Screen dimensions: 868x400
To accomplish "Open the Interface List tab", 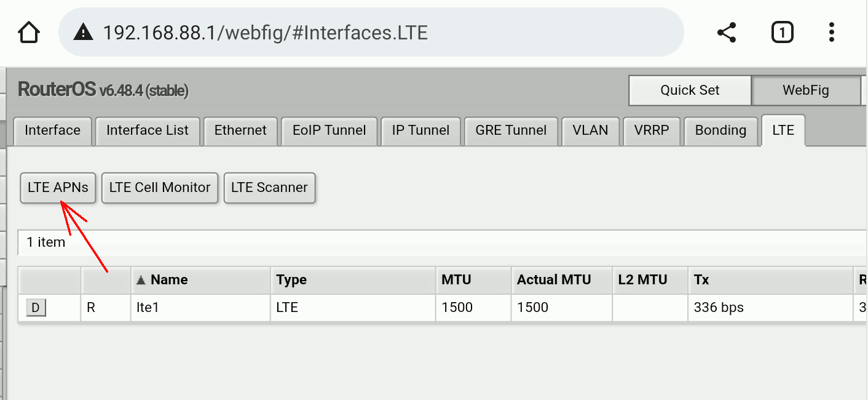I will click(x=148, y=130).
